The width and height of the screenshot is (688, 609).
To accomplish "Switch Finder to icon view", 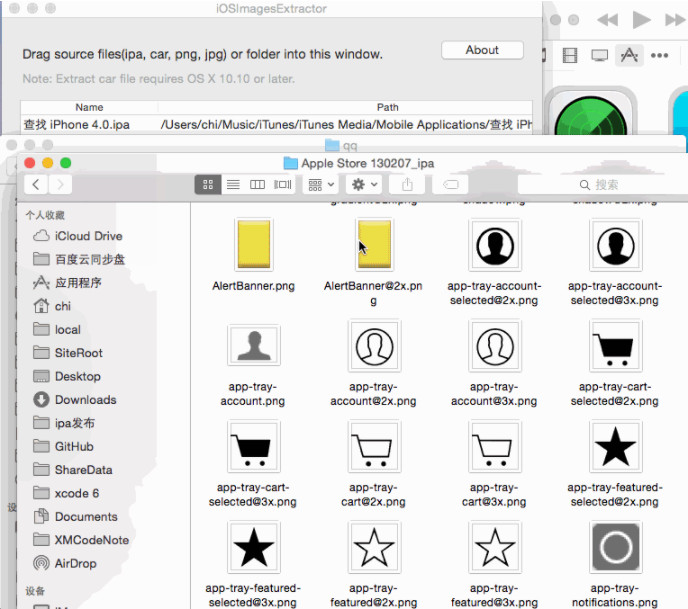I will pos(208,184).
